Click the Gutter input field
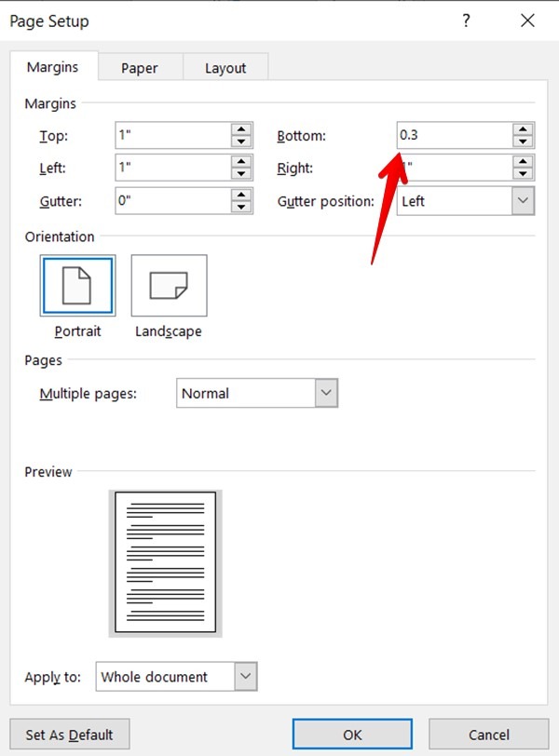Screen dimensions: 559x756 pyautogui.click(x=173, y=200)
